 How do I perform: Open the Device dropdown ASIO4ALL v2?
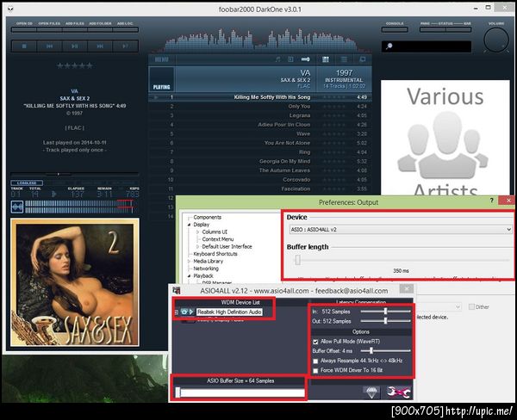(x=401, y=230)
